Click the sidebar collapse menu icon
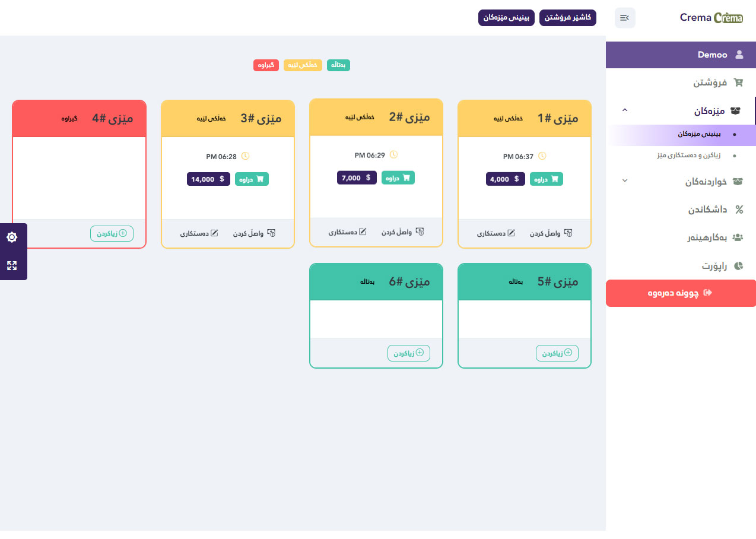The height and width of the screenshot is (539, 756). pyautogui.click(x=625, y=18)
